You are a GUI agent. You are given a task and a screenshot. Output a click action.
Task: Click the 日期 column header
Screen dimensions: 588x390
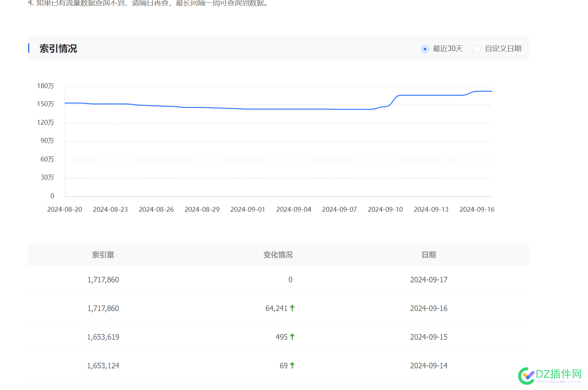tap(429, 255)
